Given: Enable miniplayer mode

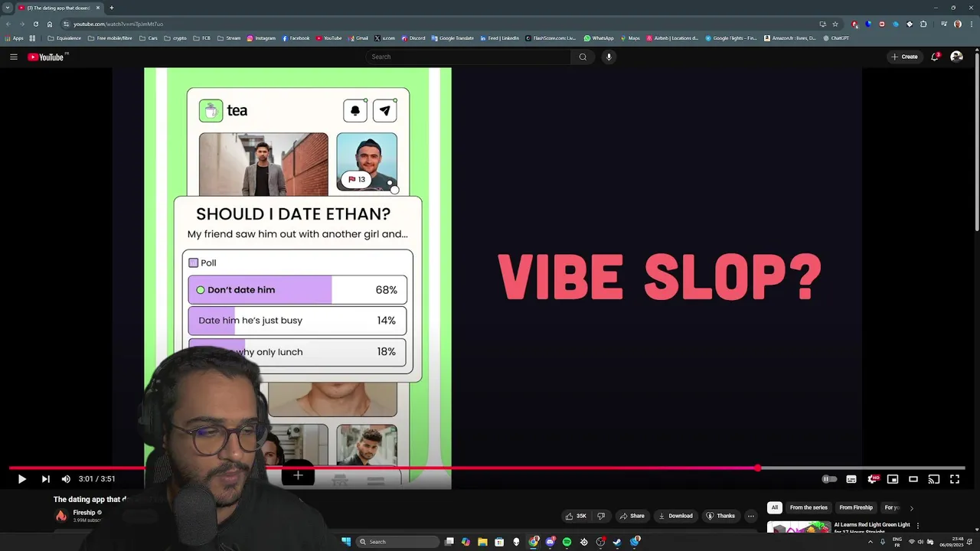Looking at the screenshot, I should [x=893, y=479].
